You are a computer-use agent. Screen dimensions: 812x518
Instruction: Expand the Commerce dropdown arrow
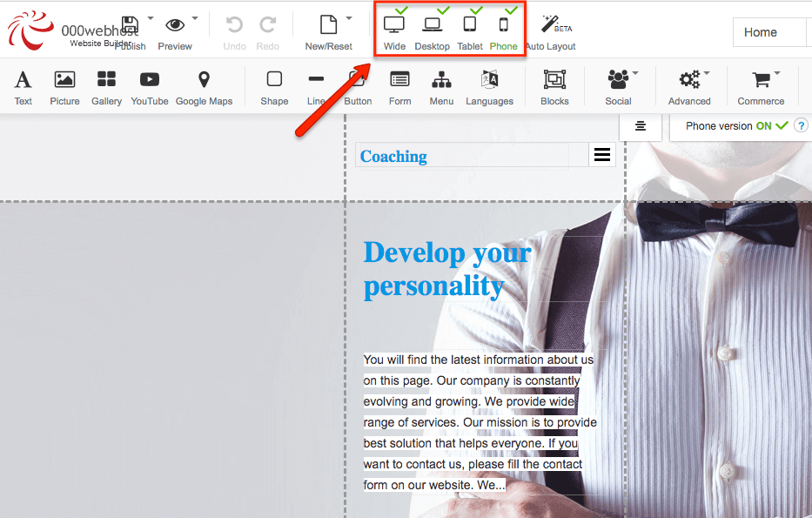[x=777, y=73]
